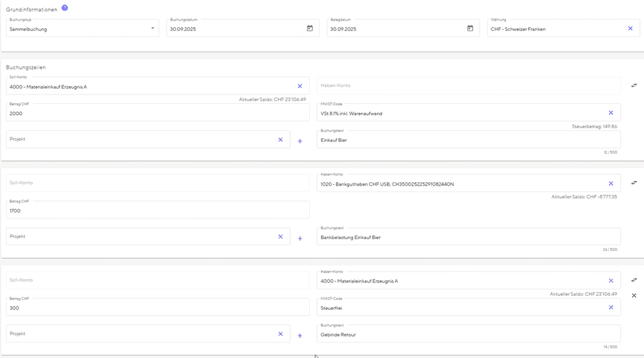Screen dimensions: 644x358
Task: Clear the Steuerfrei MWST-Code
Action: point(611,307)
